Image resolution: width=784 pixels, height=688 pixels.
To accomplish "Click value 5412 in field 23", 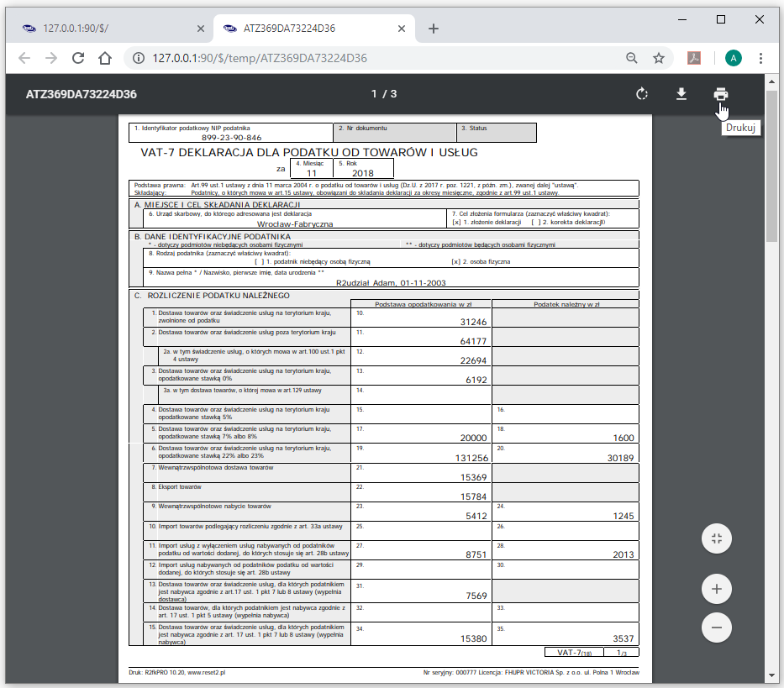I will [x=476, y=516].
